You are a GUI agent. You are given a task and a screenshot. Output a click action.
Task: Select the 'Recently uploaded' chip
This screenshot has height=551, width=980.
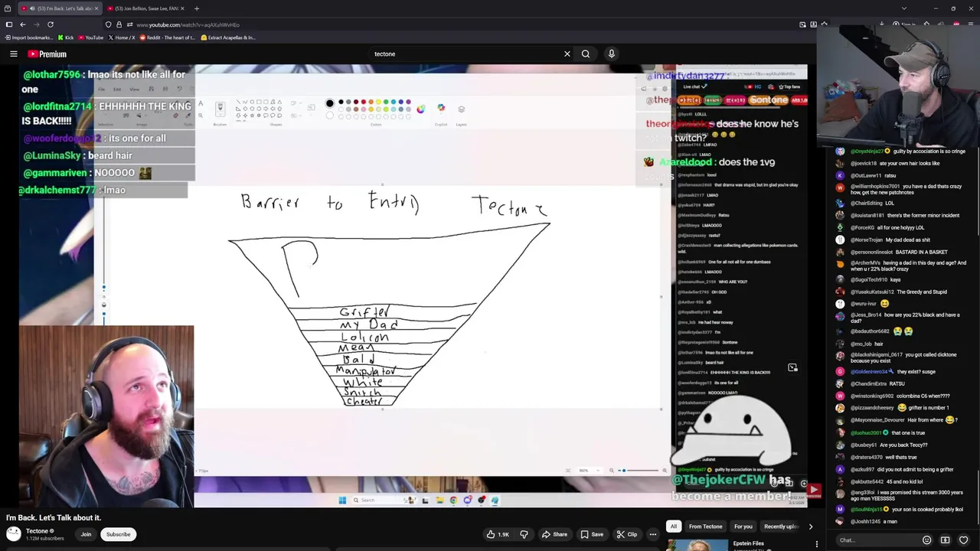click(x=781, y=527)
